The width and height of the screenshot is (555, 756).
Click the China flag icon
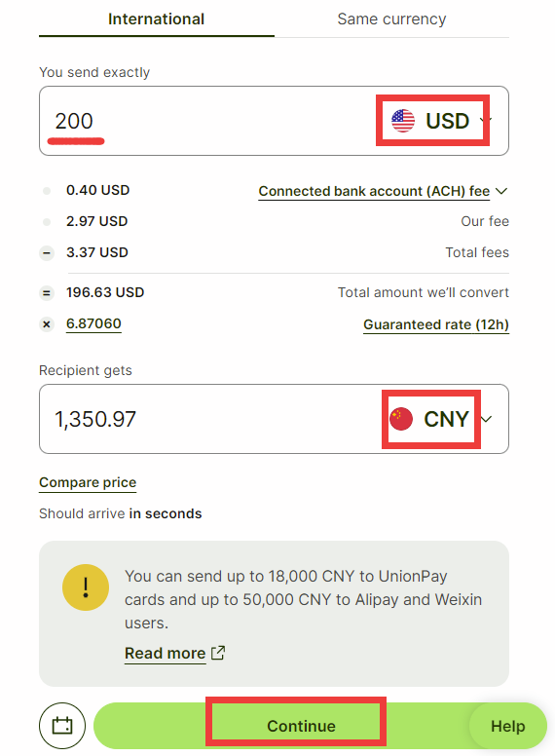click(x=401, y=419)
